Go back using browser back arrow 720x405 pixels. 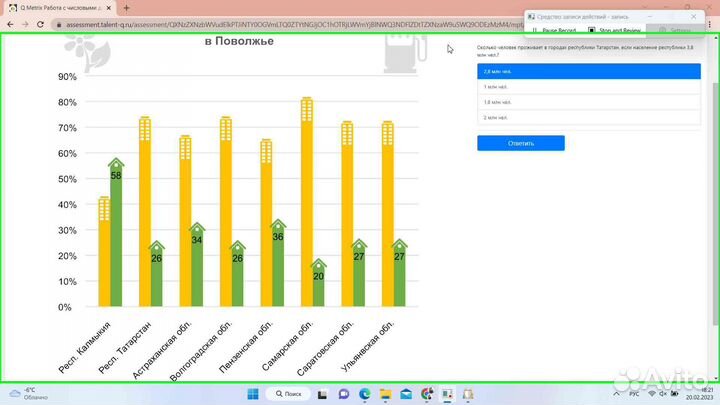[9, 25]
